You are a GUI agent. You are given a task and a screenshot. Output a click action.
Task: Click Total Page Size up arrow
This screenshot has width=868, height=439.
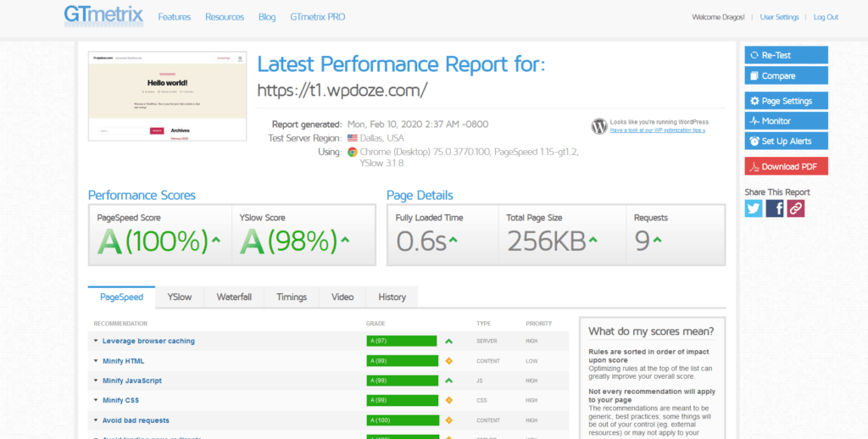(x=593, y=240)
